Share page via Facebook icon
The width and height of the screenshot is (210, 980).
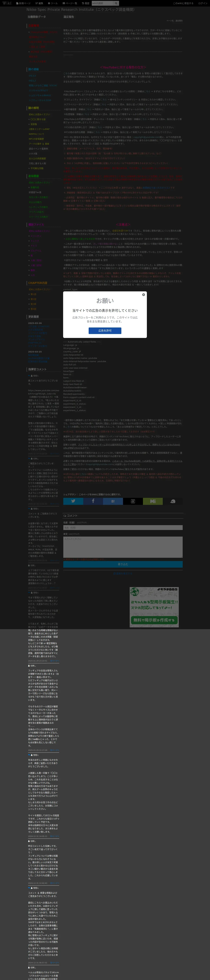pyautogui.click(x=93, y=501)
